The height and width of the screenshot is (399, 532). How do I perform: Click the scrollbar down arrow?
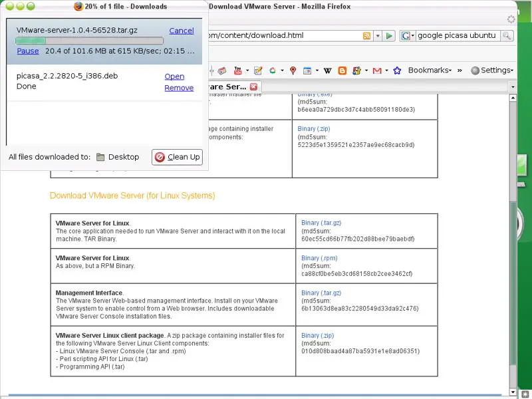[513, 392]
